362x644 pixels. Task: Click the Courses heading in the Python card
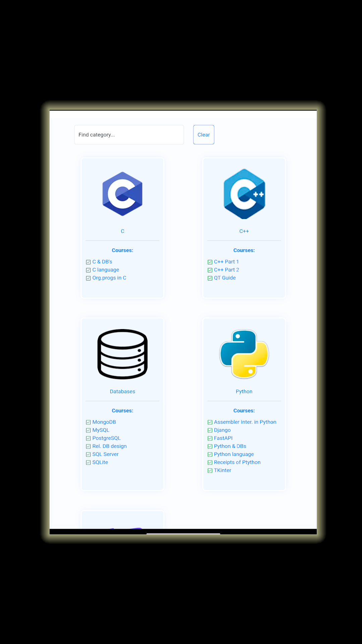pos(244,411)
